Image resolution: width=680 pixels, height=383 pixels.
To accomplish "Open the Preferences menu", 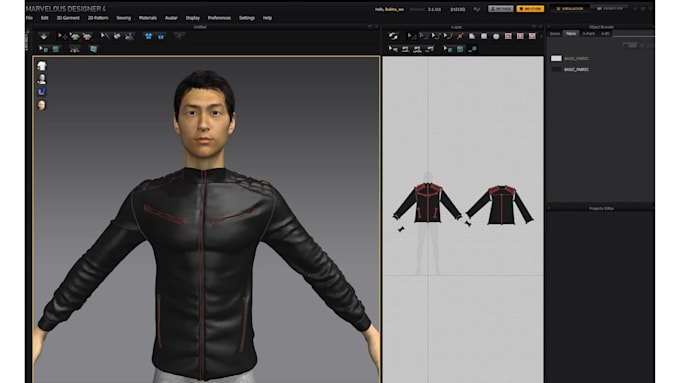I will (x=219, y=18).
